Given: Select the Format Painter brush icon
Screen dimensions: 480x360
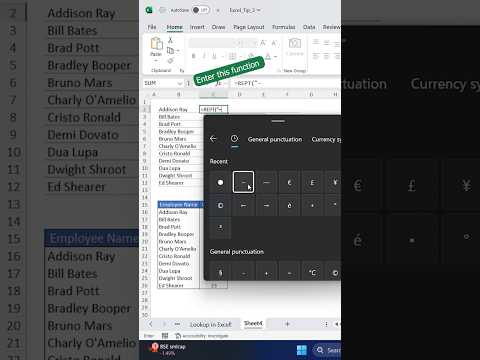Looking at the screenshot, I should pos(170,60).
